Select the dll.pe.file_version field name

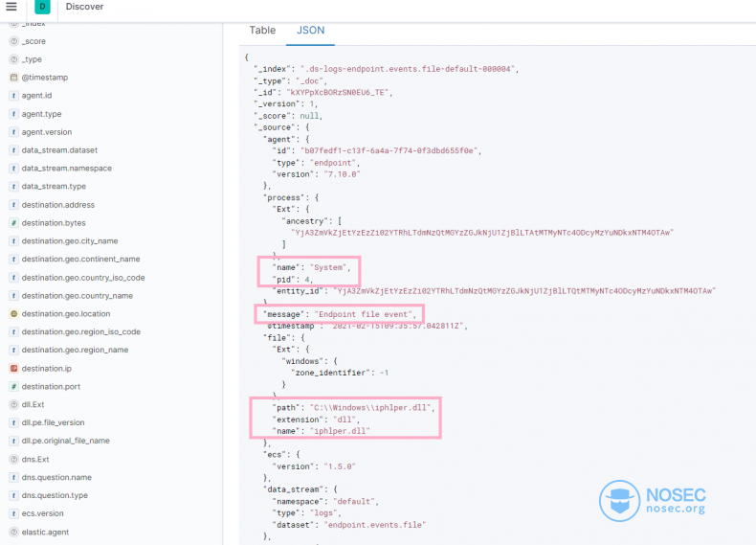coord(53,422)
